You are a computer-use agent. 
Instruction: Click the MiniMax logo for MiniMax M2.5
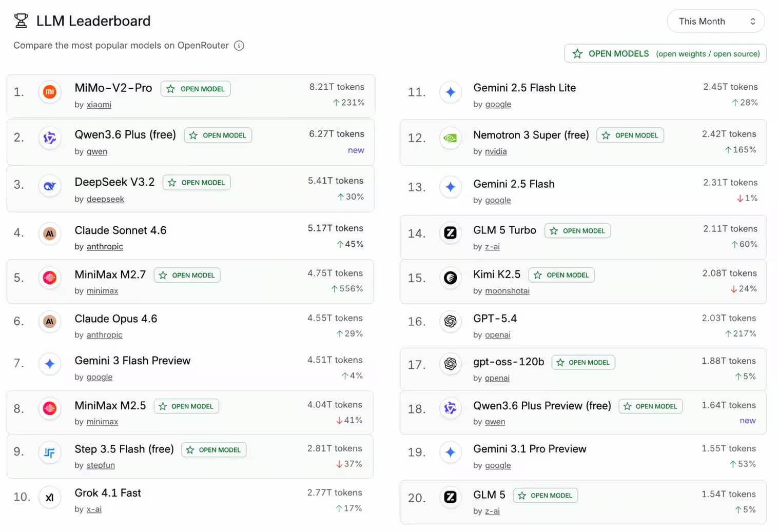tap(50, 408)
